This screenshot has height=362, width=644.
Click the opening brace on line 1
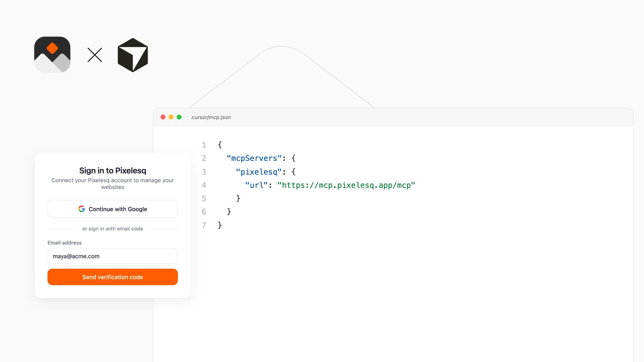pos(220,145)
